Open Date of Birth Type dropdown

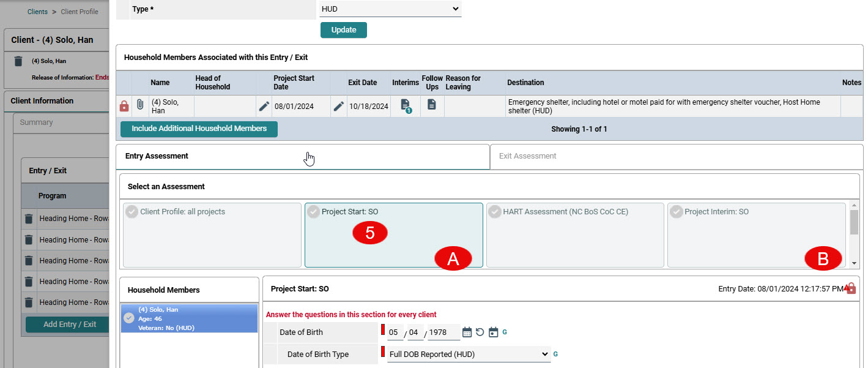(x=469, y=354)
